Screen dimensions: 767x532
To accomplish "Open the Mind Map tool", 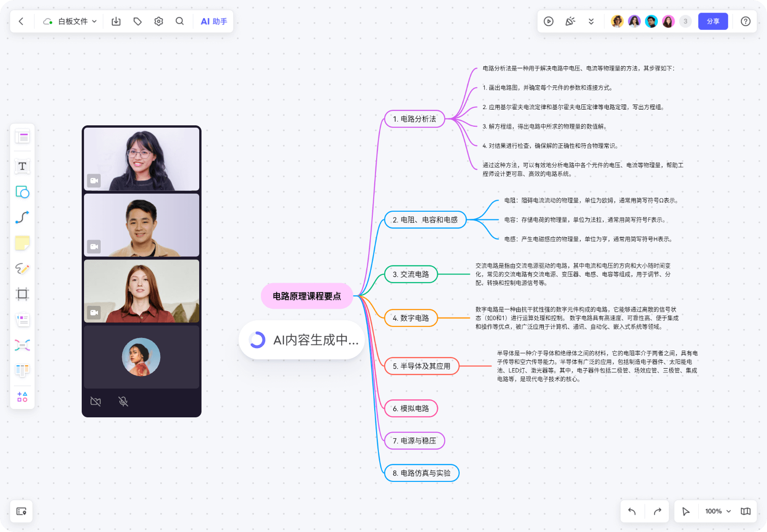I will [22, 344].
